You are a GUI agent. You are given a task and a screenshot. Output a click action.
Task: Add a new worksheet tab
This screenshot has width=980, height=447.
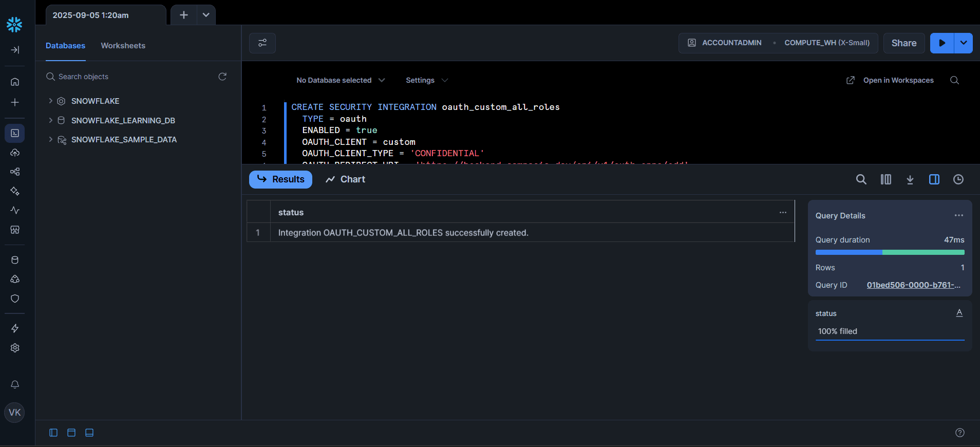tap(183, 15)
